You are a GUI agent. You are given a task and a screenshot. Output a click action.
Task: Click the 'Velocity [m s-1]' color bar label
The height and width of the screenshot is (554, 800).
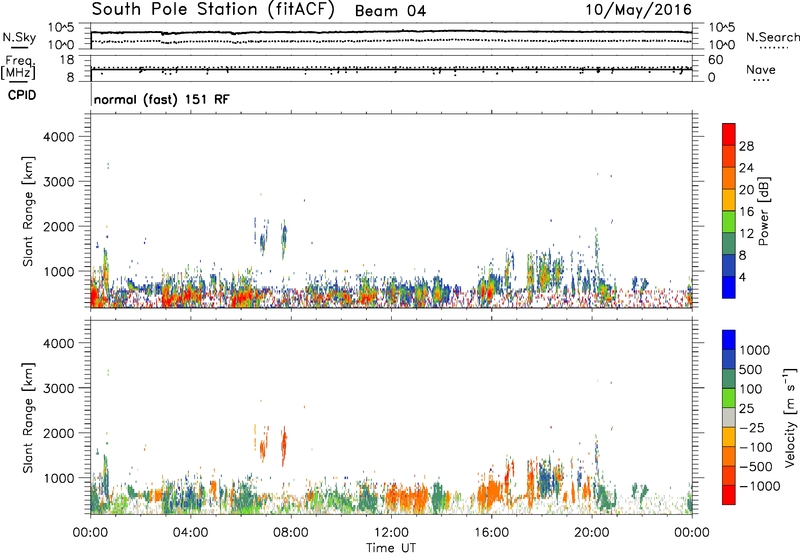pos(790,417)
